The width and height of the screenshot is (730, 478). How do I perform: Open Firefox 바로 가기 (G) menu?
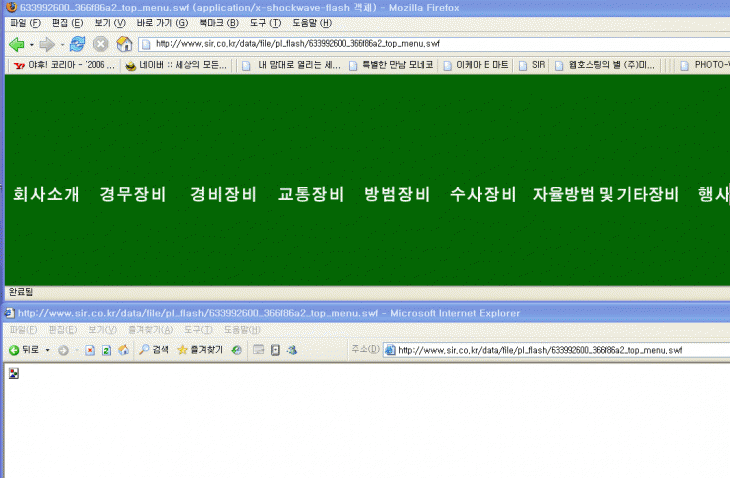pyautogui.click(x=162, y=23)
